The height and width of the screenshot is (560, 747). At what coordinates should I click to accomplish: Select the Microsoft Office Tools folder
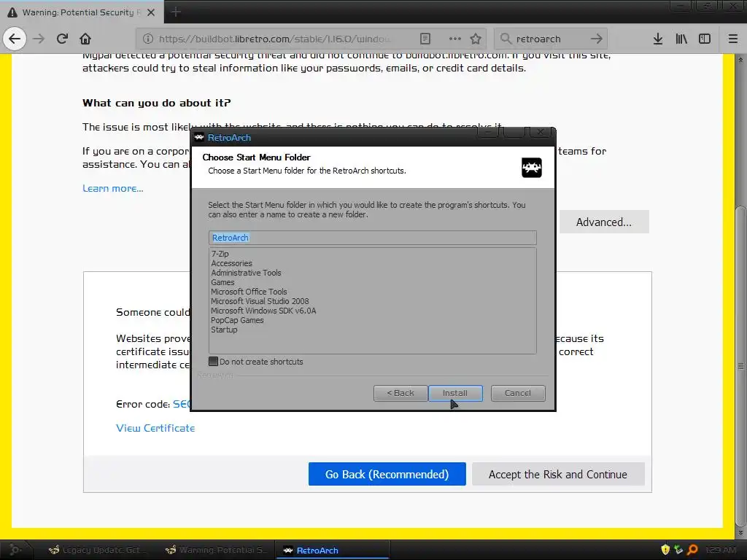click(x=249, y=292)
